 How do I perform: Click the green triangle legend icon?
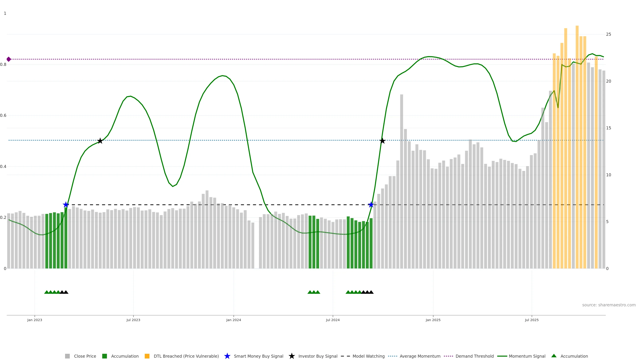click(554, 356)
